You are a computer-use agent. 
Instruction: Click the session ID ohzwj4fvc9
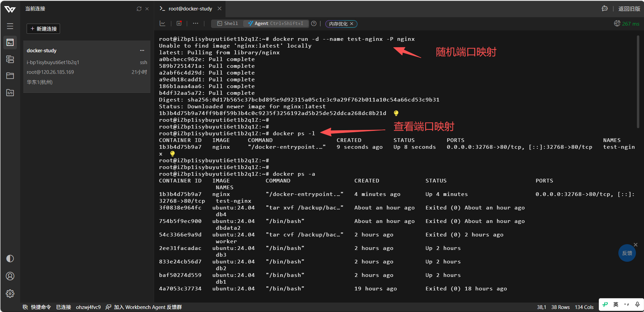click(x=88, y=307)
